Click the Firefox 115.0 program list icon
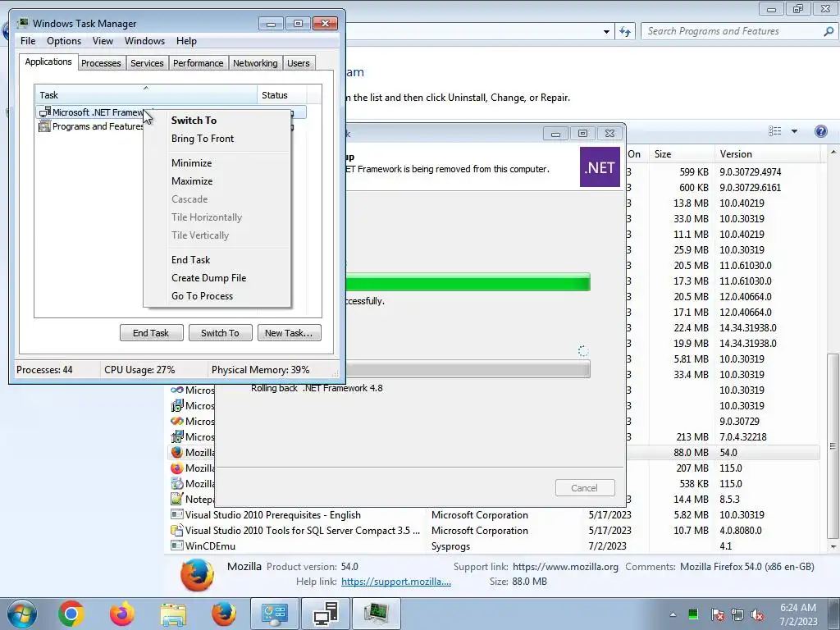The height and width of the screenshot is (630, 840). point(177,468)
